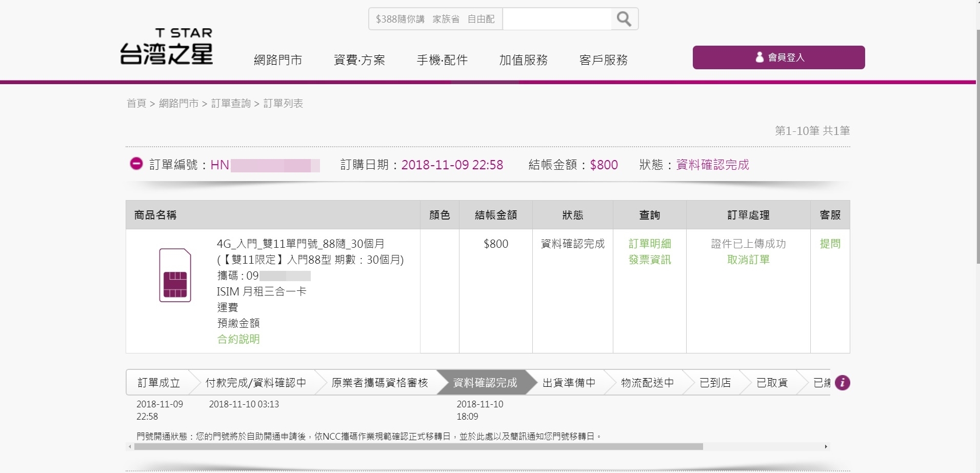Viewport: 980px width, 473px height.
Task: Click the product name 4G_入門_雙11單門號_88隨_30個月
Action: pos(301,244)
